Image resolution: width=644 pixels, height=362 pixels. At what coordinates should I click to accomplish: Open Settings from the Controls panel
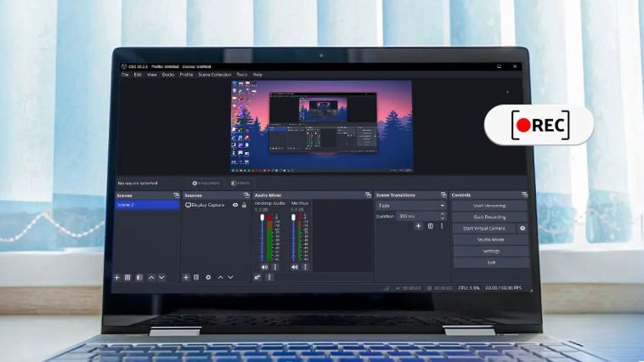click(x=491, y=251)
